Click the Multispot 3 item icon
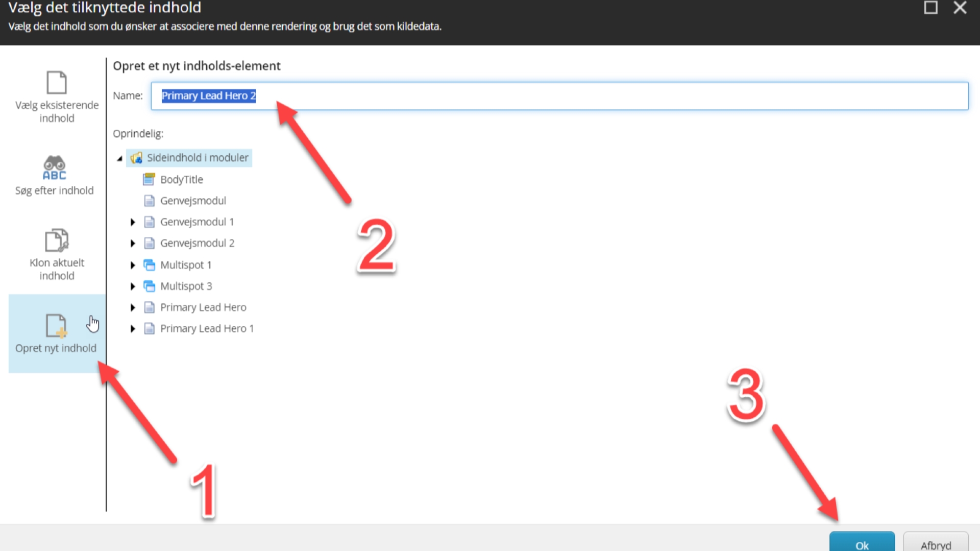Screen dimensions: 980x551 tap(149, 286)
